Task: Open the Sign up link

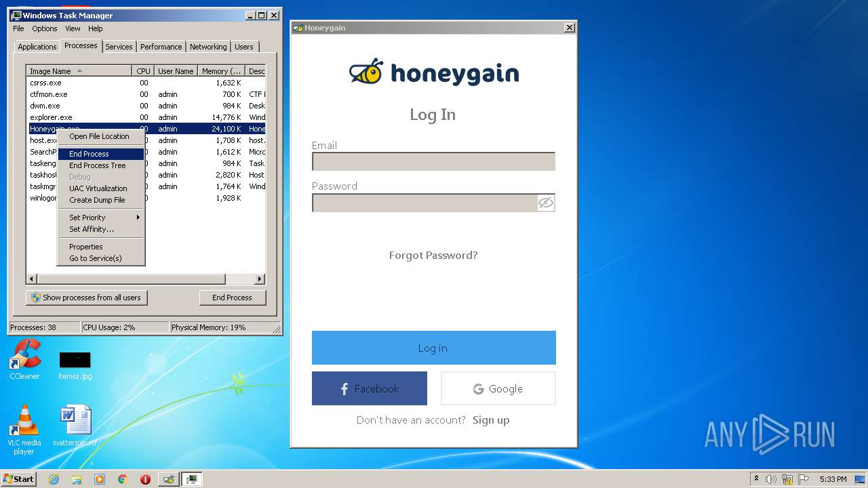Action: pos(491,420)
